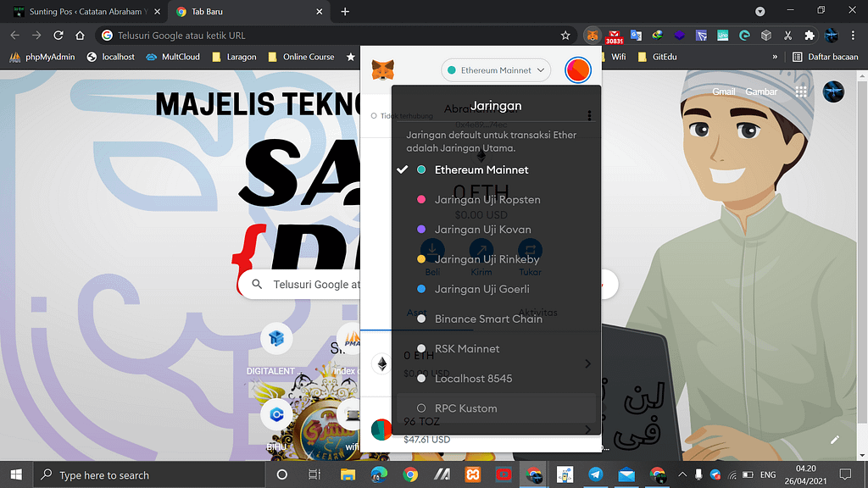Open the tab search dropdown arrow
This screenshot has width=868, height=488.
pyautogui.click(x=760, y=11)
